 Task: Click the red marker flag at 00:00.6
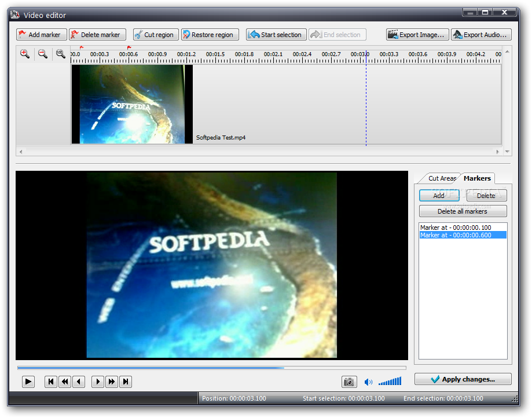point(129,47)
